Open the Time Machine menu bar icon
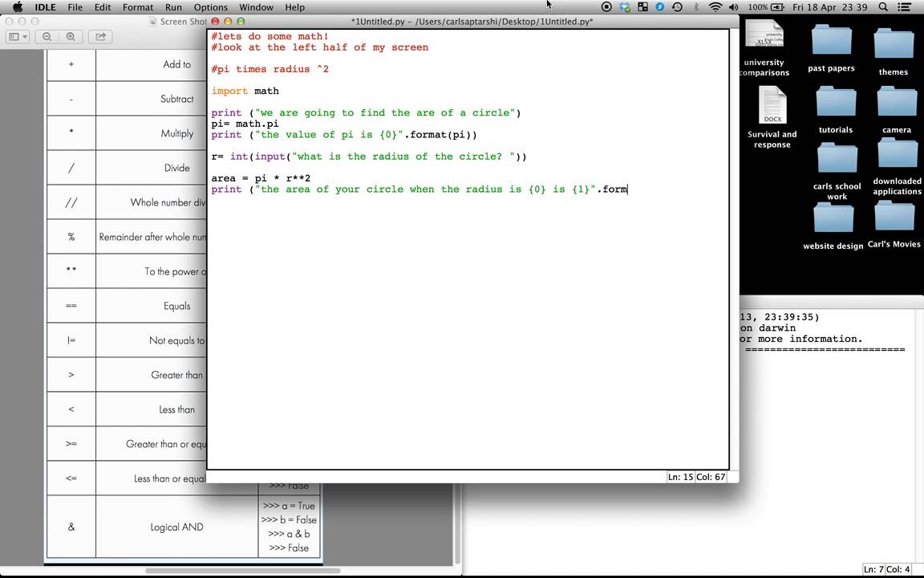924x578 pixels. coord(677,7)
